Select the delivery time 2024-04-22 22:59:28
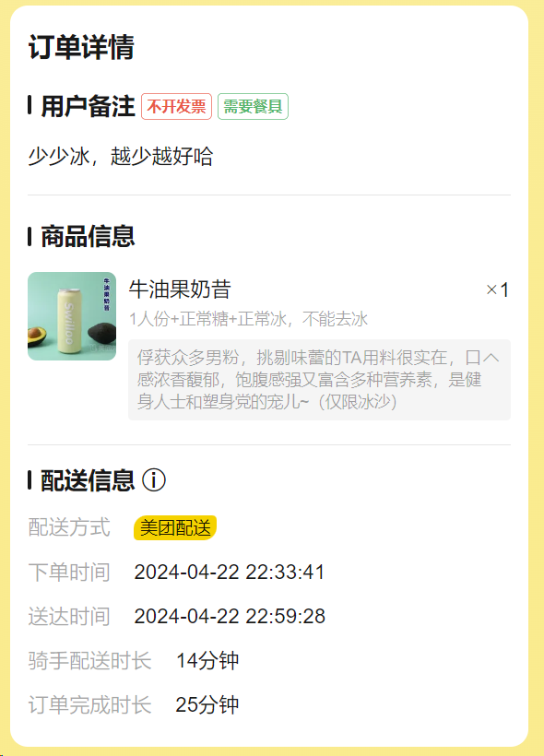The height and width of the screenshot is (756, 544). tap(230, 617)
